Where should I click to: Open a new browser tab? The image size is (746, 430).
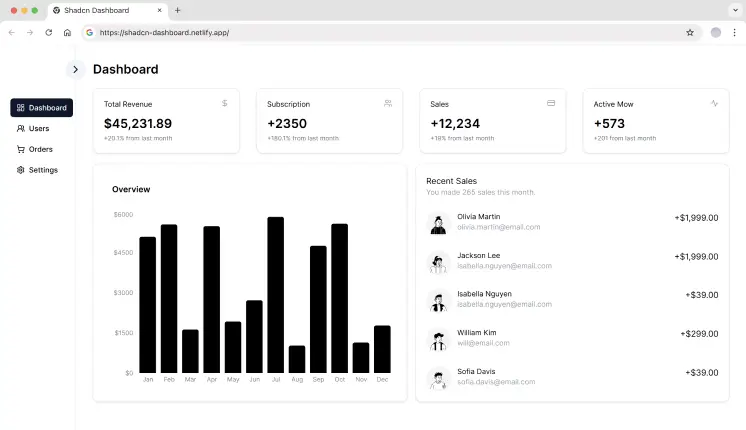(x=177, y=10)
